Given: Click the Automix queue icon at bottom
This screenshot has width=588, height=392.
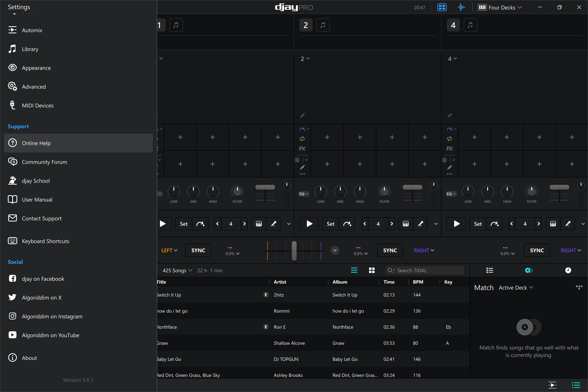Looking at the screenshot, I should point(552,385).
